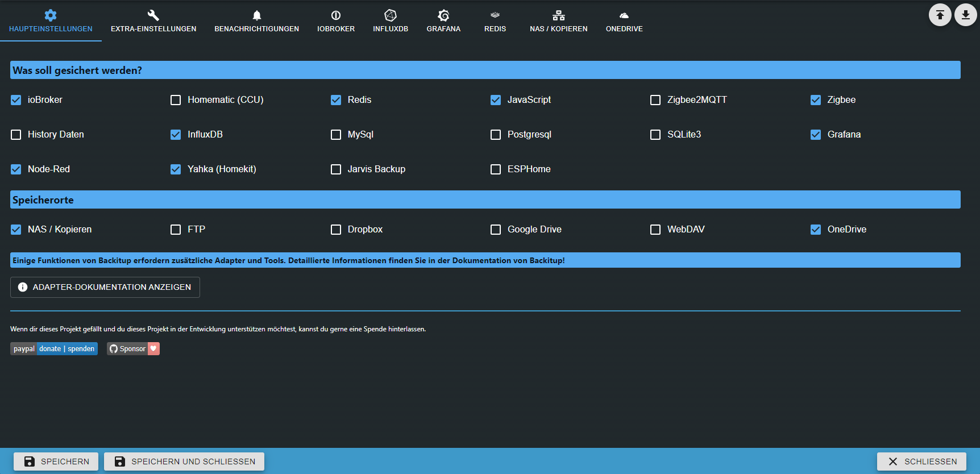Open the Grafana tab icon
980x474 pixels.
tap(443, 15)
